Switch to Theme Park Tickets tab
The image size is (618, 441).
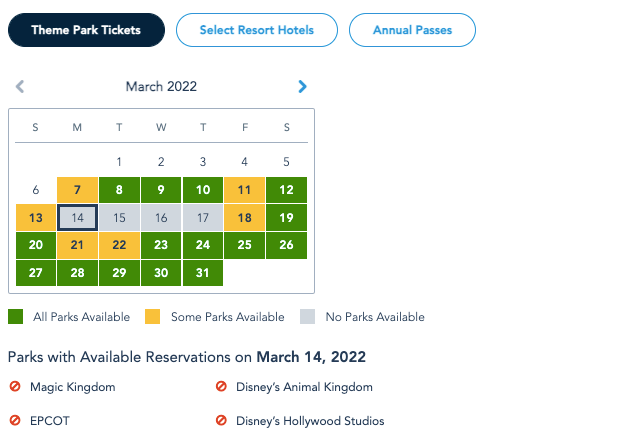click(86, 30)
